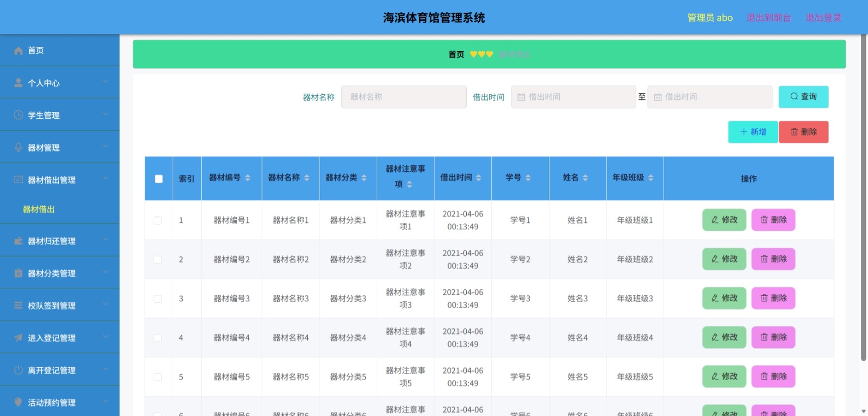This screenshot has height=416, width=868.
Task: Expand the 进入登记管理 menu chevron
Action: tap(105, 337)
